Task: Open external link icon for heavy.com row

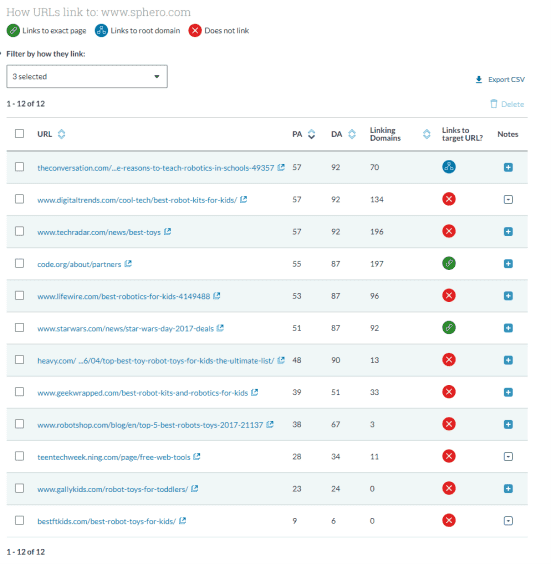Action: coord(281,360)
